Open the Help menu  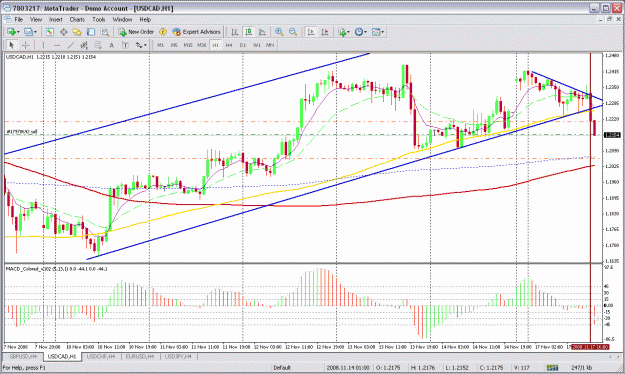coord(145,19)
